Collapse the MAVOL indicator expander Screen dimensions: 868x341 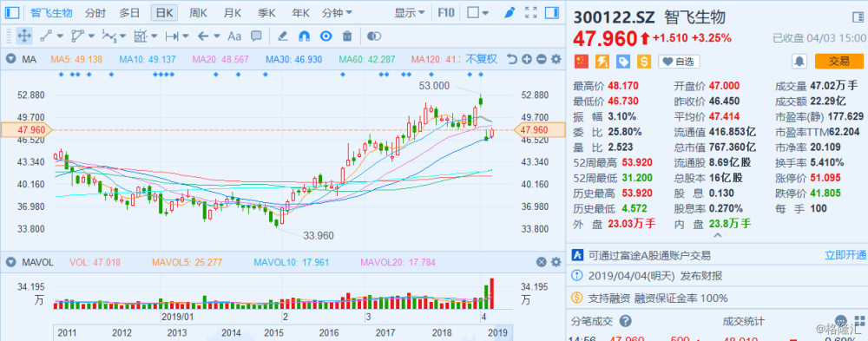click(x=10, y=262)
